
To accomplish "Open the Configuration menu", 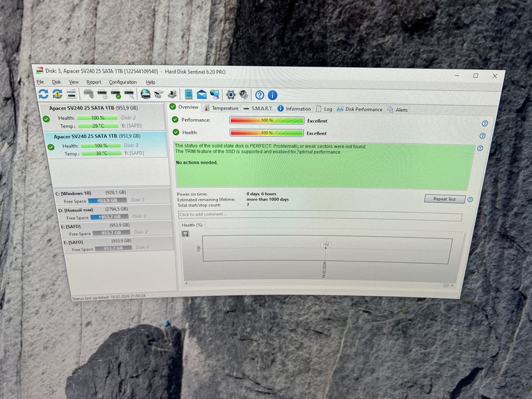I will click(123, 82).
